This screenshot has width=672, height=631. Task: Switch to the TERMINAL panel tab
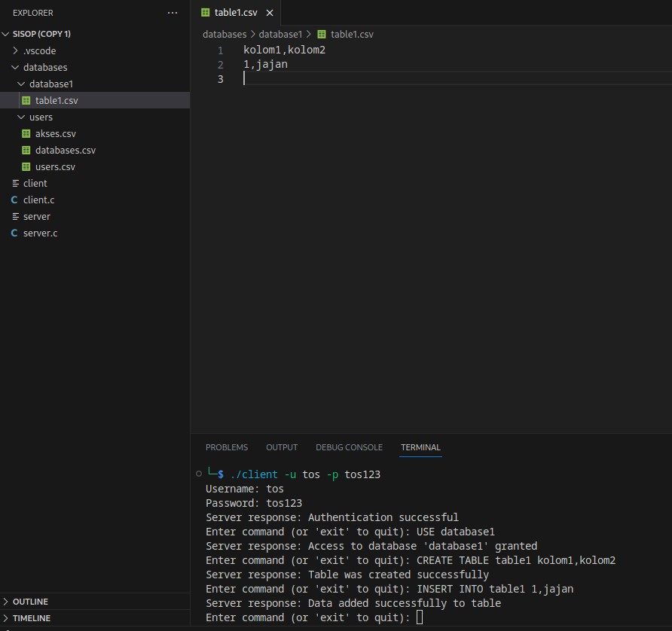coord(420,447)
